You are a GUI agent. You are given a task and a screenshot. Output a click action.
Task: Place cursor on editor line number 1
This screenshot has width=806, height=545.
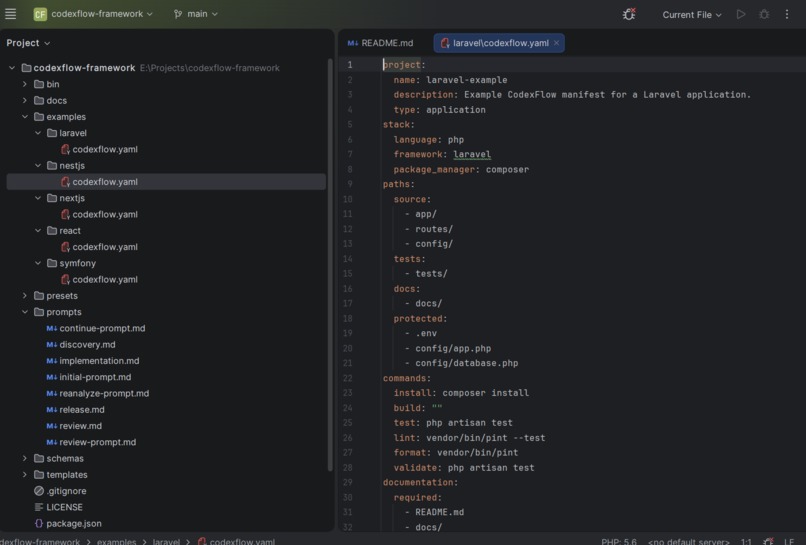pos(350,65)
